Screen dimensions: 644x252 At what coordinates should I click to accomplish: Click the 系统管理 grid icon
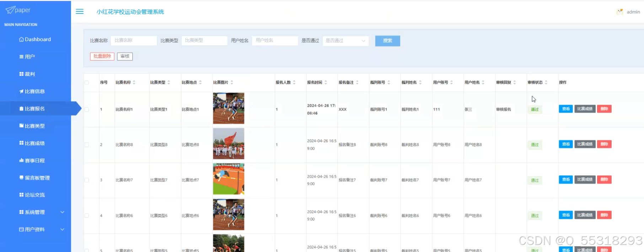tap(21, 212)
